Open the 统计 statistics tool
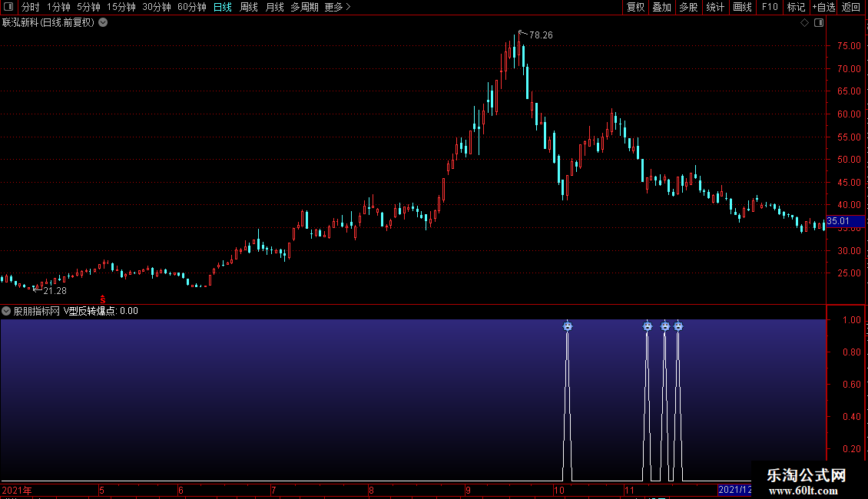The image size is (868, 499). click(x=715, y=7)
